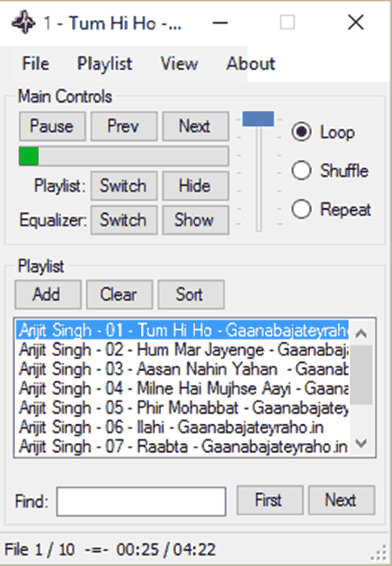Show the equalizer panel

pos(195,219)
